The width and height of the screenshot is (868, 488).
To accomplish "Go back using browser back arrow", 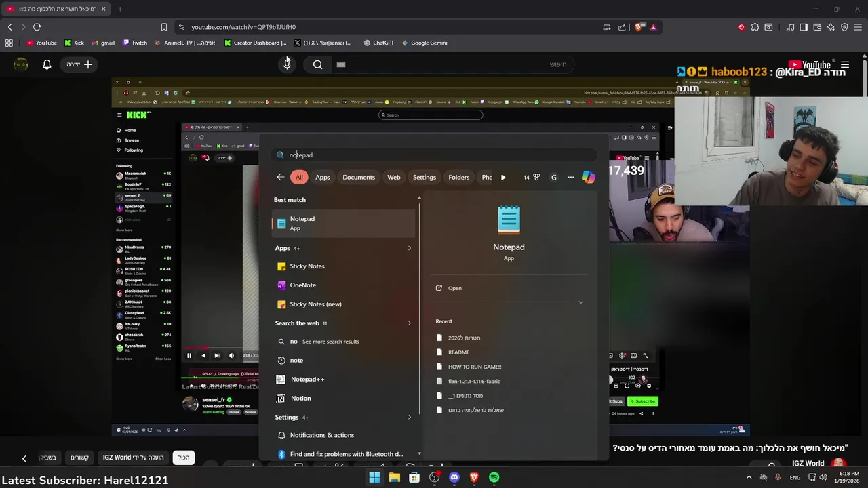I will 9,27.
